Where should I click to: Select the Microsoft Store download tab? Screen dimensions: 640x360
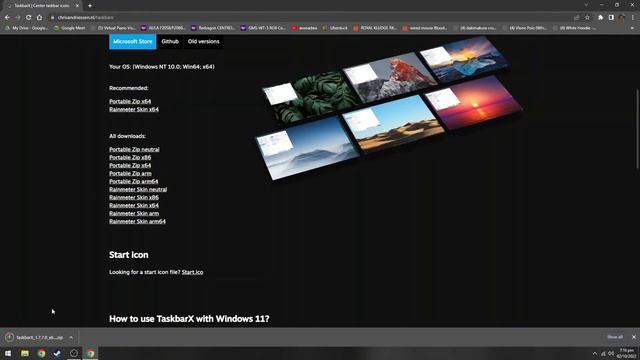point(133,42)
